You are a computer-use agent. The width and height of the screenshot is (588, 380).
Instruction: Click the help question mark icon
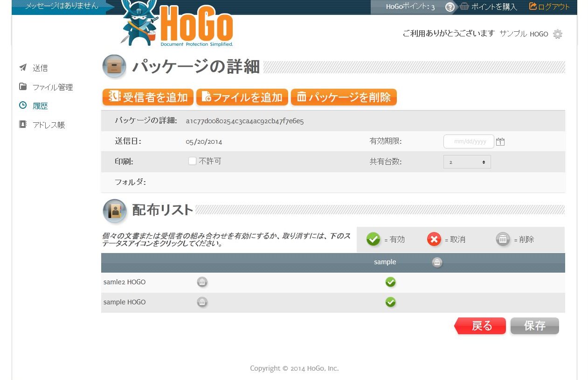[450, 7]
